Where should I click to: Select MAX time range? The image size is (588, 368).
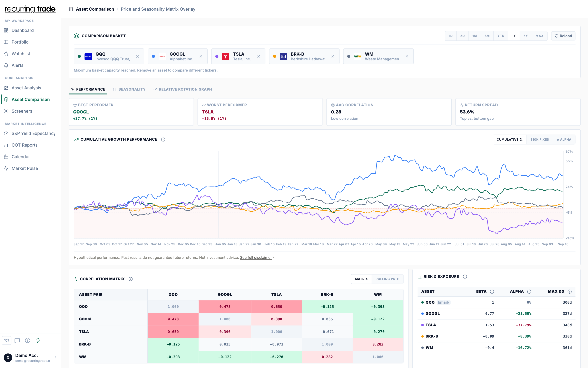539,36
